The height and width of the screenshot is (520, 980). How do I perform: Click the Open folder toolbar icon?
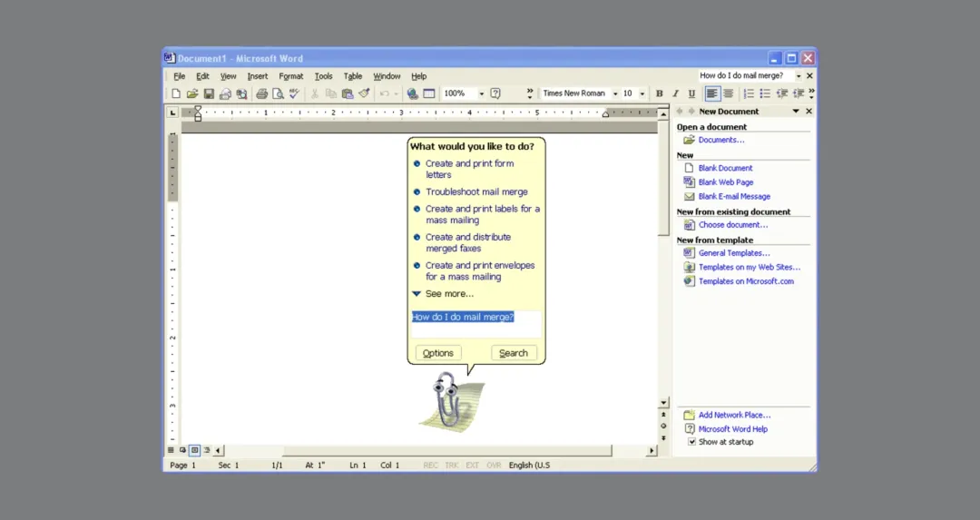191,93
